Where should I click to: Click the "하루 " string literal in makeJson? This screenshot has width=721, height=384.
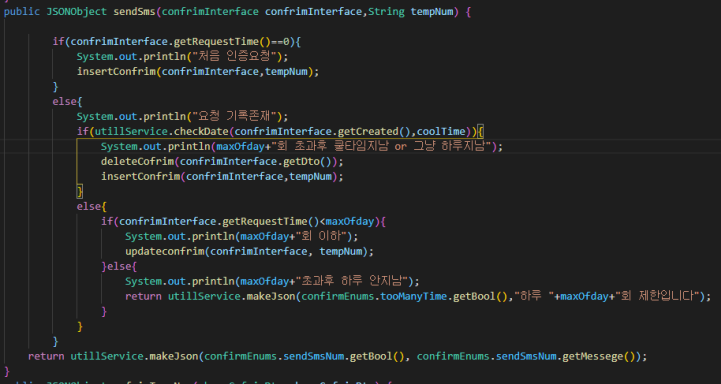pyautogui.click(x=534, y=296)
